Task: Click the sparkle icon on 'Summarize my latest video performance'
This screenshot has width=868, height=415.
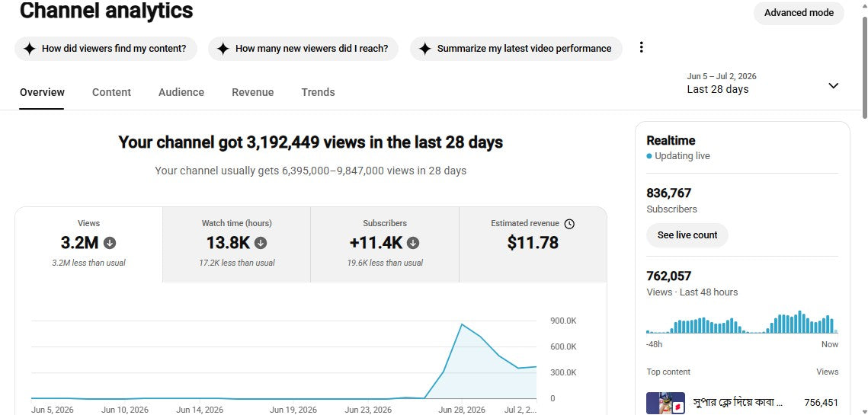Action: (424, 49)
